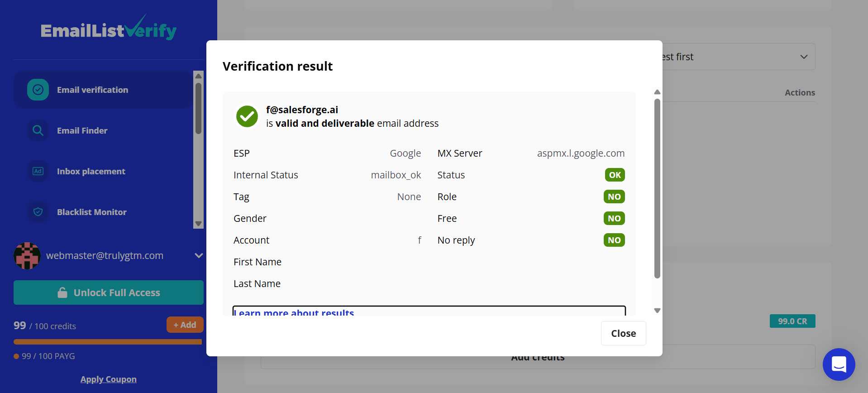The image size is (868, 393).
Task: Open Blacklist Monitor menu item
Action: tap(103, 212)
